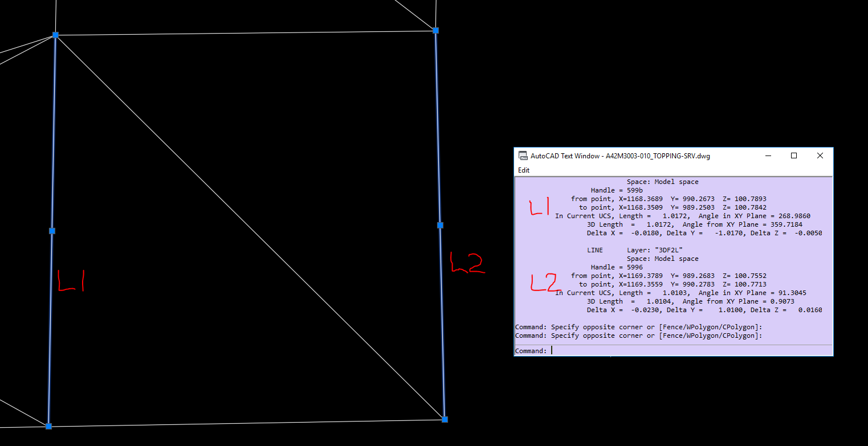Select the top endpoint grip of line L1

[55, 35]
